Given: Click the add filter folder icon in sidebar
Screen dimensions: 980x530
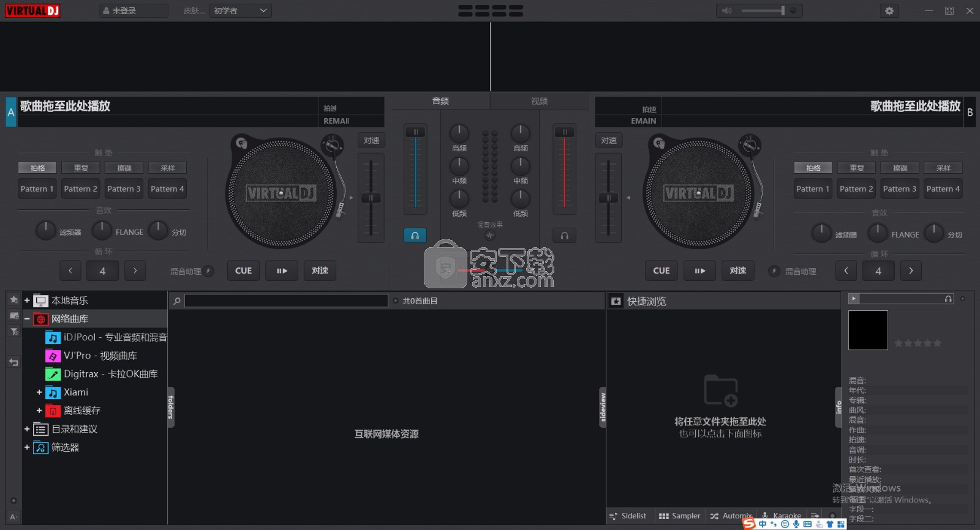Looking at the screenshot, I should [14, 332].
